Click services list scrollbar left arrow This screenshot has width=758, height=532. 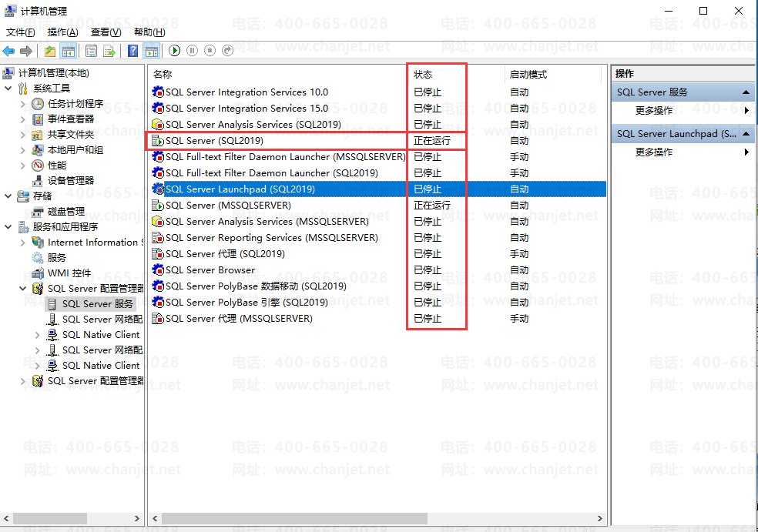coord(155,518)
